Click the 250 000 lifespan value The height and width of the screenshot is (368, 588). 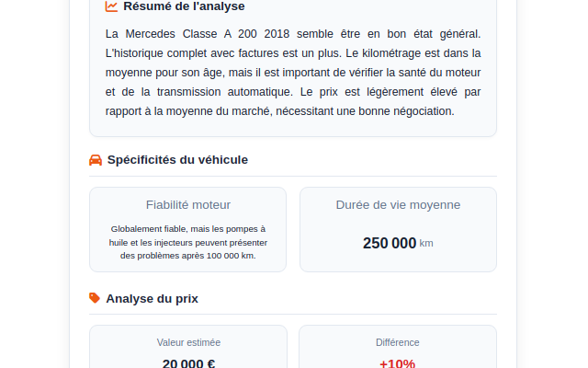(x=390, y=243)
